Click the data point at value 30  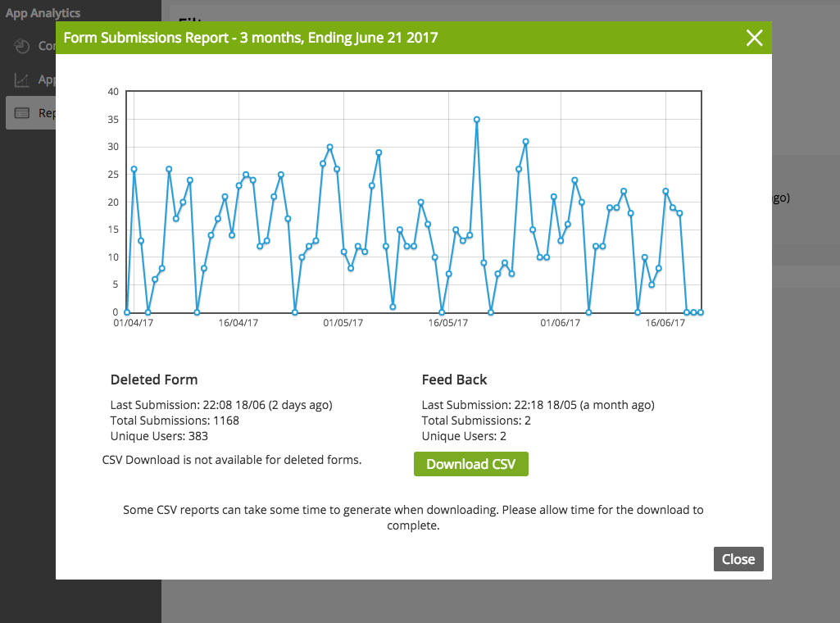coord(329,148)
